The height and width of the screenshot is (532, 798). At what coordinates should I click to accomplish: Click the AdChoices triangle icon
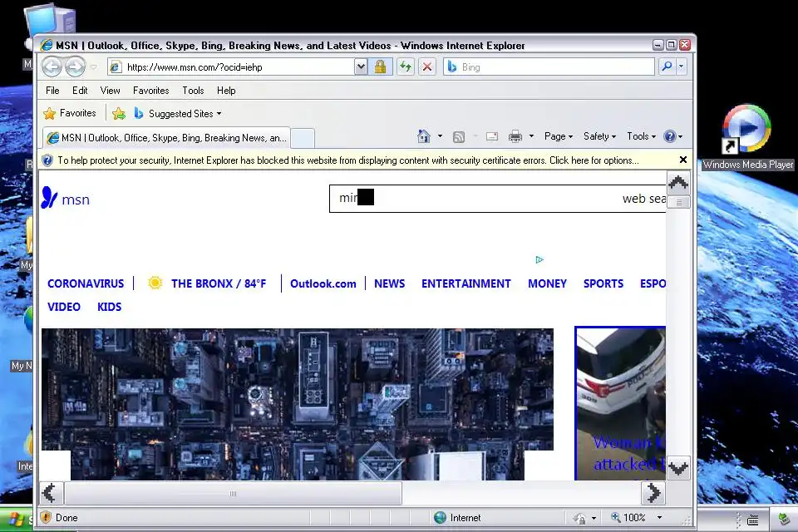[539, 259]
